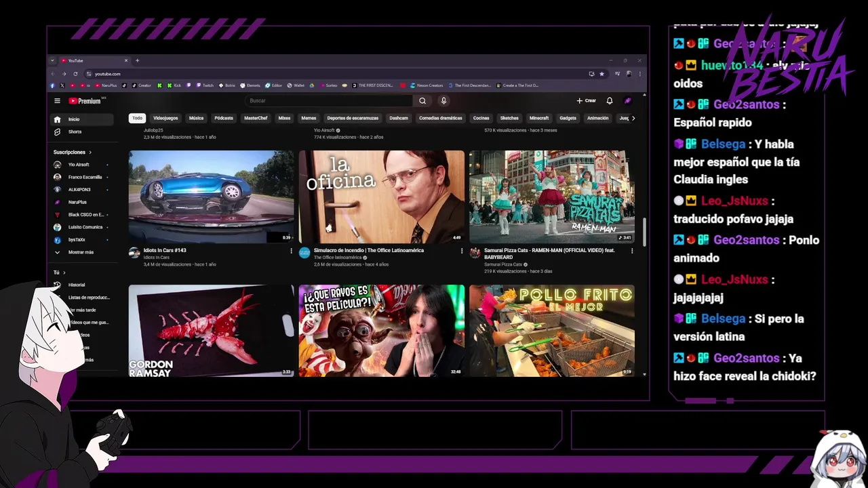Select the Dashcam filter chip
Screen dimensions: 868x488
[x=399, y=118]
